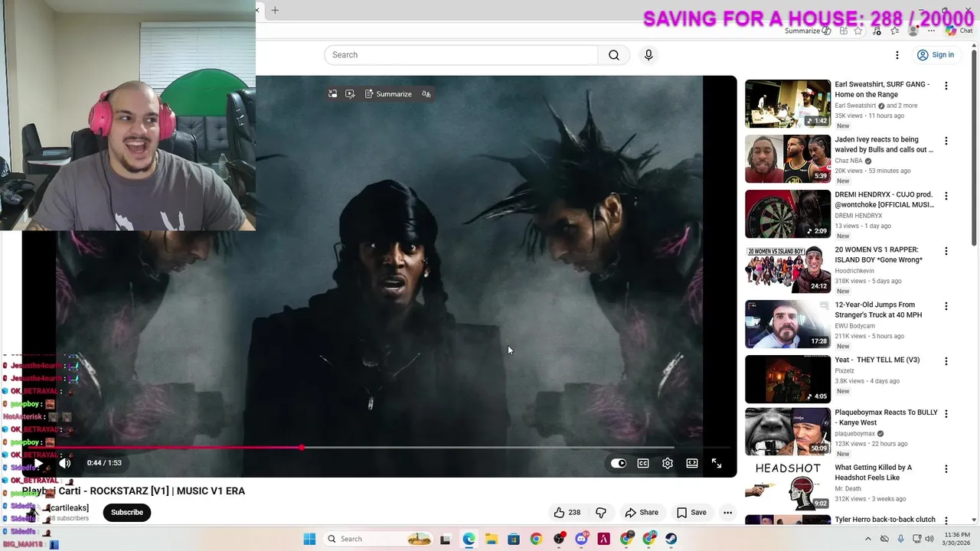Open Copilot Chat in the browser
980x551 pixels.
(x=959, y=31)
